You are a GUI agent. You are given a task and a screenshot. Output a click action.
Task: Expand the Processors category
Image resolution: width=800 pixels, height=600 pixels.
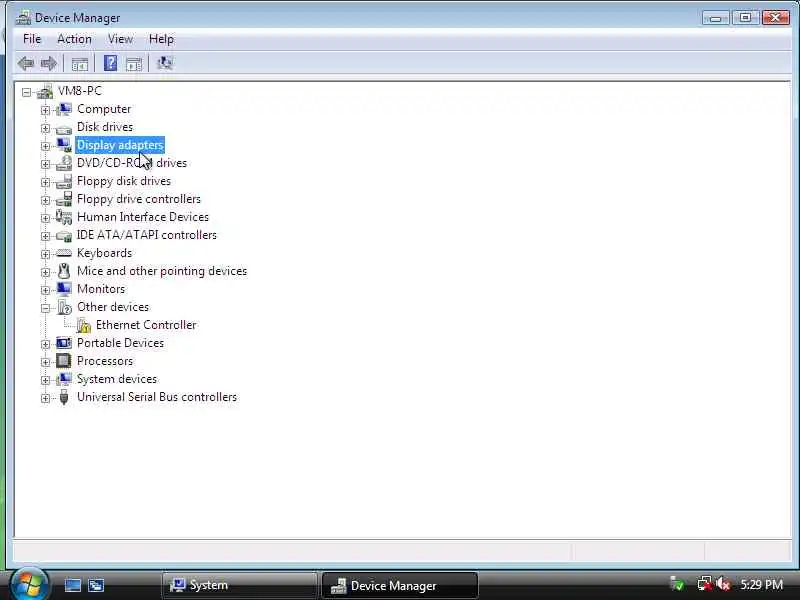pos(45,362)
